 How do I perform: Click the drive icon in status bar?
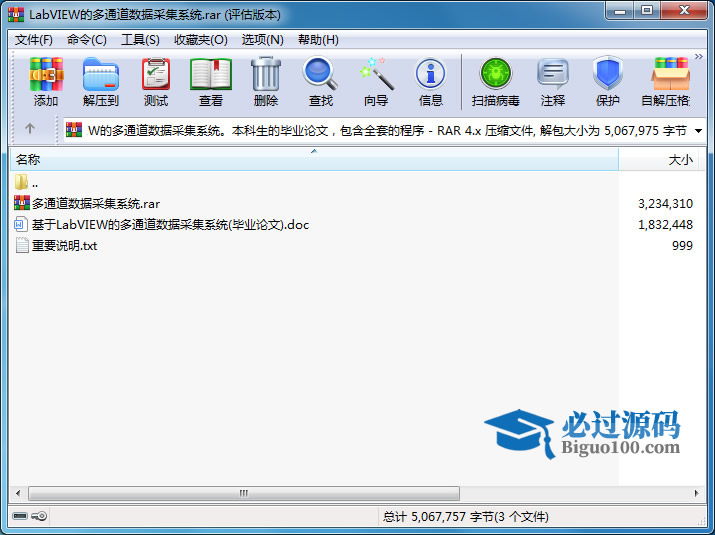20,516
